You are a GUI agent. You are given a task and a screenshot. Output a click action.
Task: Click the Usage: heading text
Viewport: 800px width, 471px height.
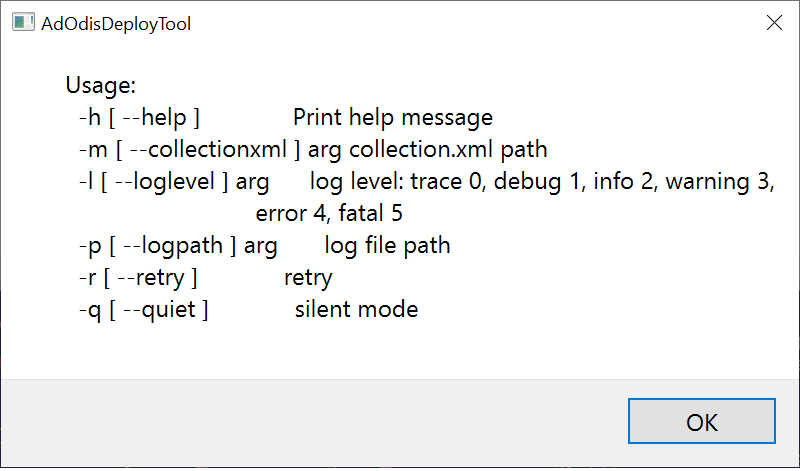[100, 86]
